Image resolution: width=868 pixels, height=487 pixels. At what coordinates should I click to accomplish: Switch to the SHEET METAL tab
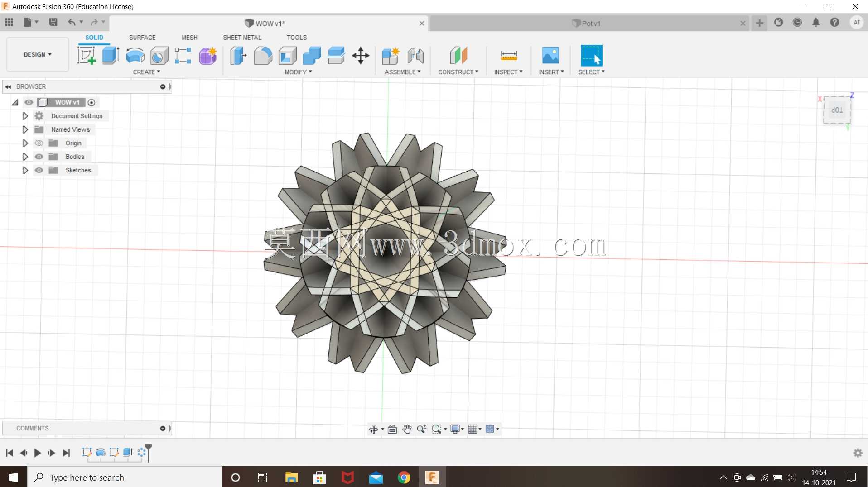tap(242, 38)
